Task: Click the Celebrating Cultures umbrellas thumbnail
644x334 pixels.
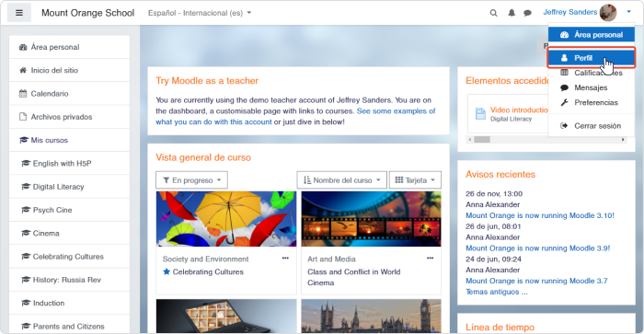Action: (x=226, y=219)
